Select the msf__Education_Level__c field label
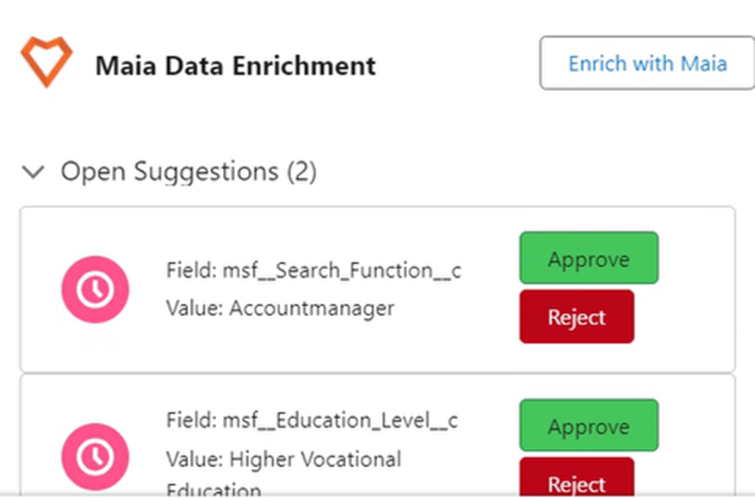 tap(312, 420)
